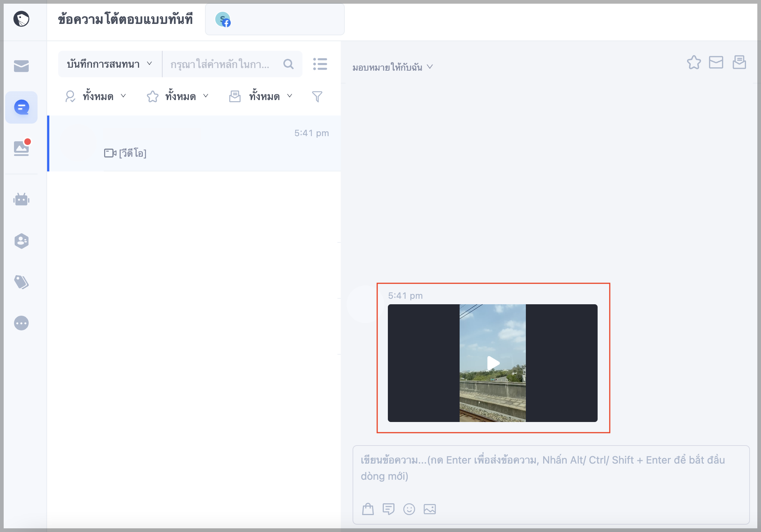
Task: Open the mail inbox sidebar icon
Action: [21, 66]
